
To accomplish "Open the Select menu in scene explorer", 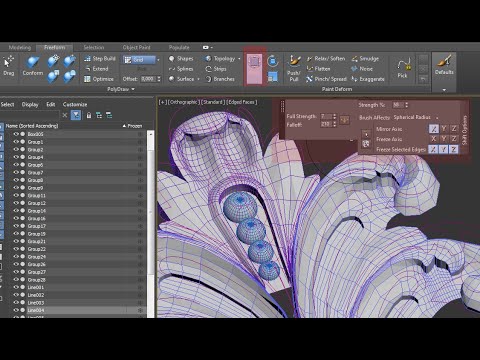I will pyautogui.click(x=7, y=104).
